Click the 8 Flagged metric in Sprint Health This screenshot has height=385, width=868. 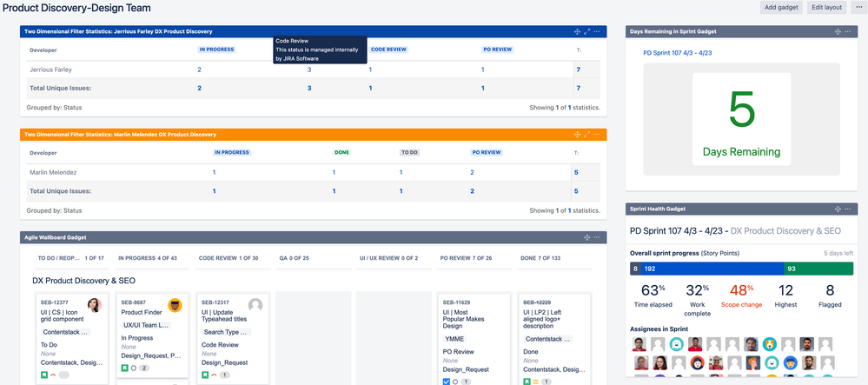point(830,296)
